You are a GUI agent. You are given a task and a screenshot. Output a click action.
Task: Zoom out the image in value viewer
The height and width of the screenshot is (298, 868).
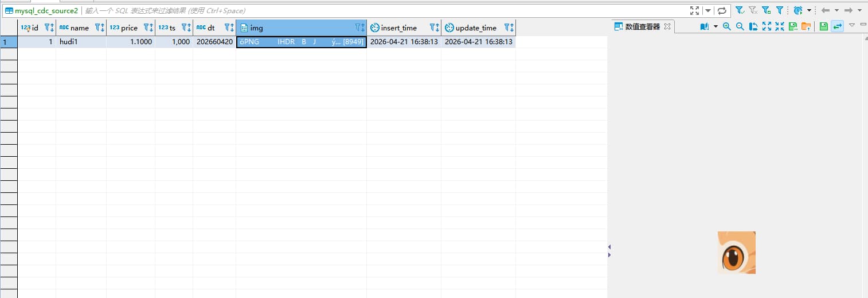tap(740, 26)
